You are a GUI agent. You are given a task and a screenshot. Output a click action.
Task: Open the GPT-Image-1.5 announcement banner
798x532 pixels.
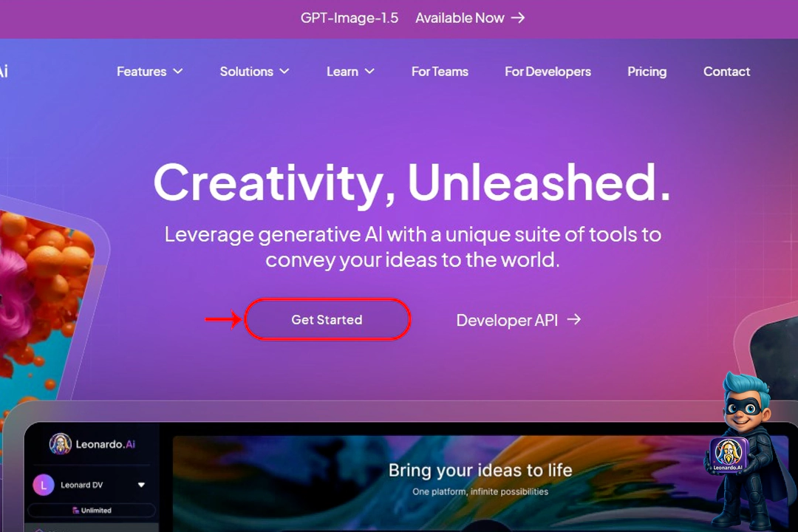pos(412,18)
